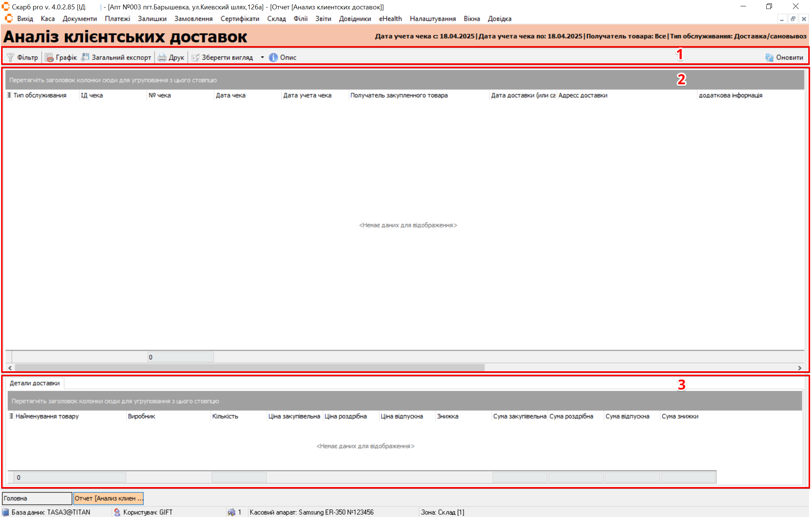Open the Звіти menu

coord(323,19)
